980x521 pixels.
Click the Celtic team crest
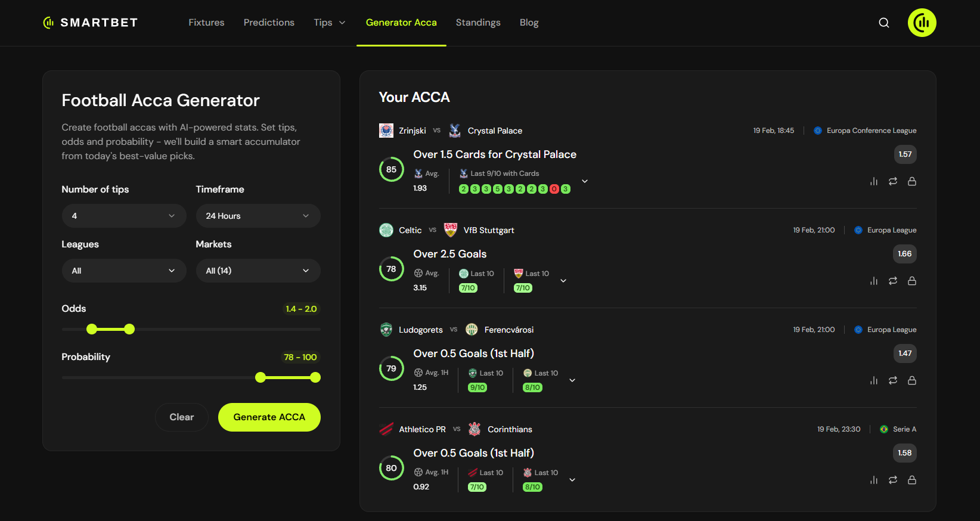point(386,230)
